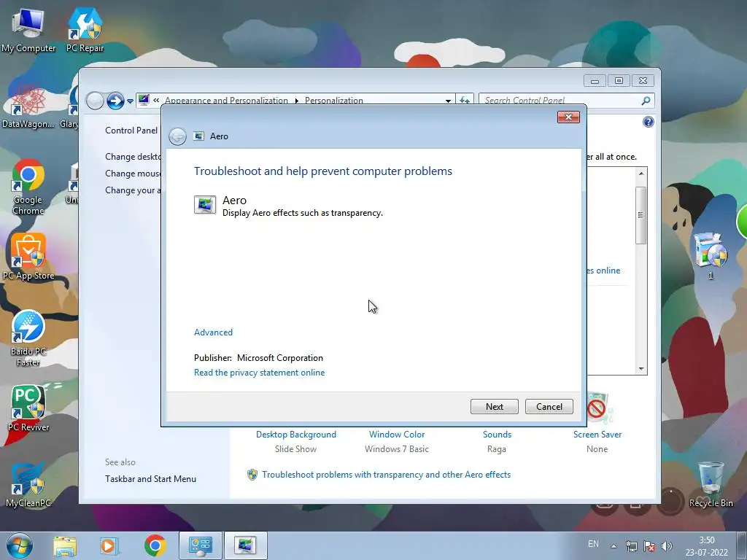Click the themes list scroll down arrow
747x560 pixels.
coord(641,368)
